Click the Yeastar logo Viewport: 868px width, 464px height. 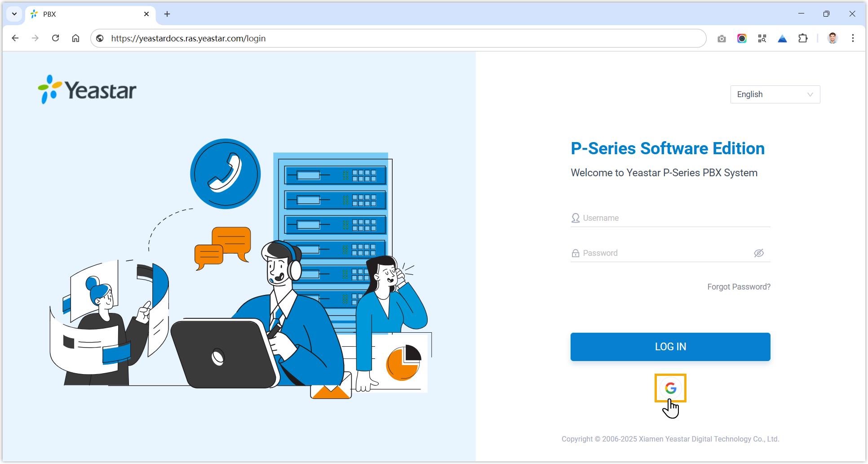tap(87, 89)
